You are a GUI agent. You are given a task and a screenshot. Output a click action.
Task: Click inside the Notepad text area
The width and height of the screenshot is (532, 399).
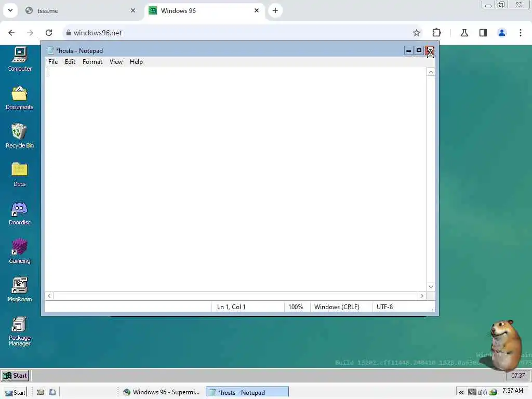tap(235, 179)
